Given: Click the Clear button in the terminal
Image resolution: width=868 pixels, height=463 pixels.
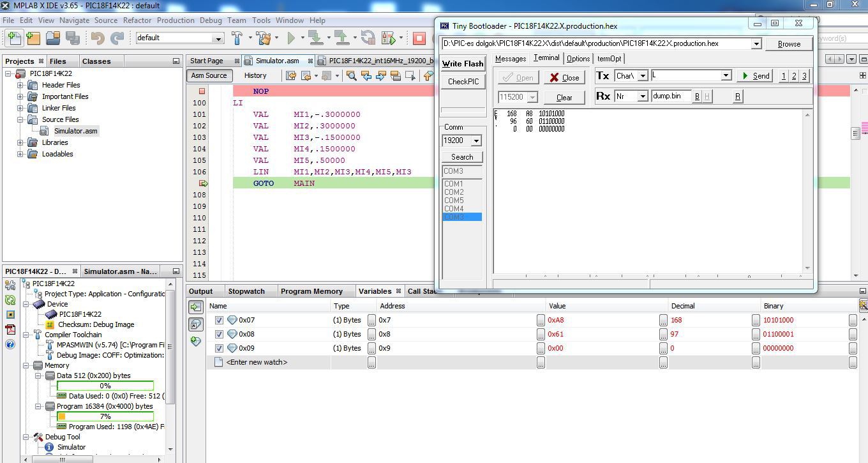Looking at the screenshot, I should 564,98.
